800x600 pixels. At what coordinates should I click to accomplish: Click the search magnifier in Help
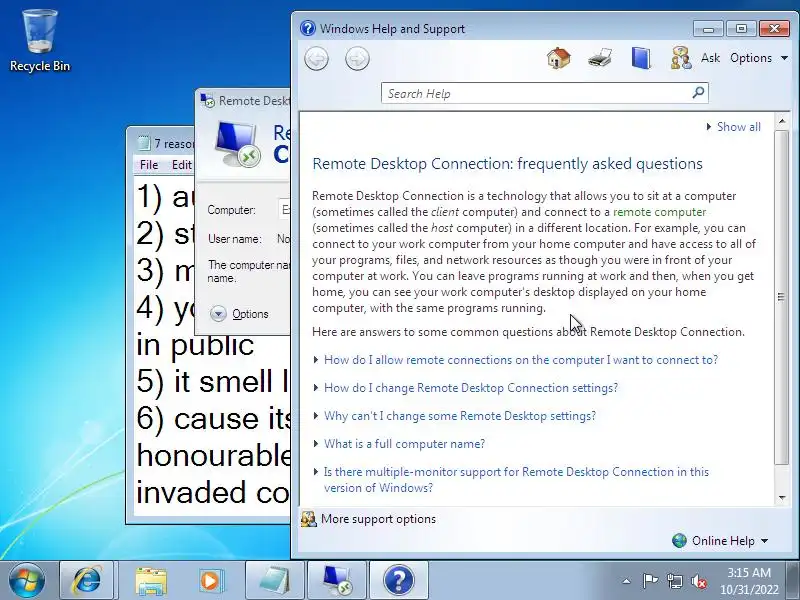coord(698,93)
